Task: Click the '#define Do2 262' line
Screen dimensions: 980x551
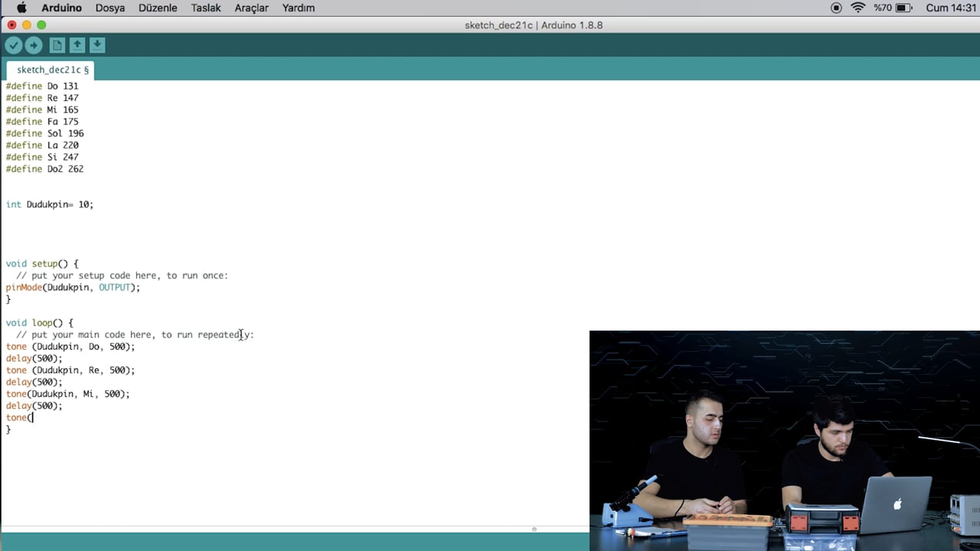Action: [45, 169]
